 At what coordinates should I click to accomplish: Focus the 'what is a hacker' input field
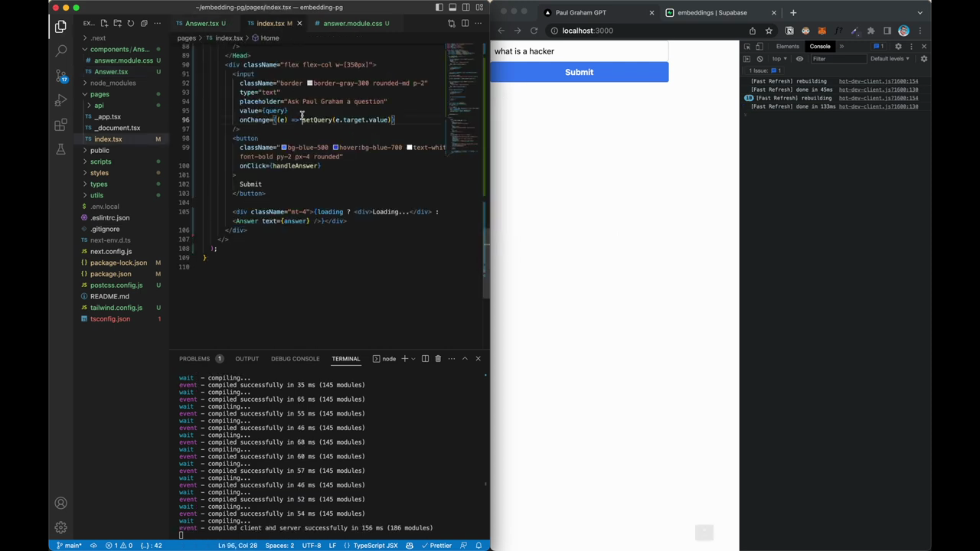(579, 51)
